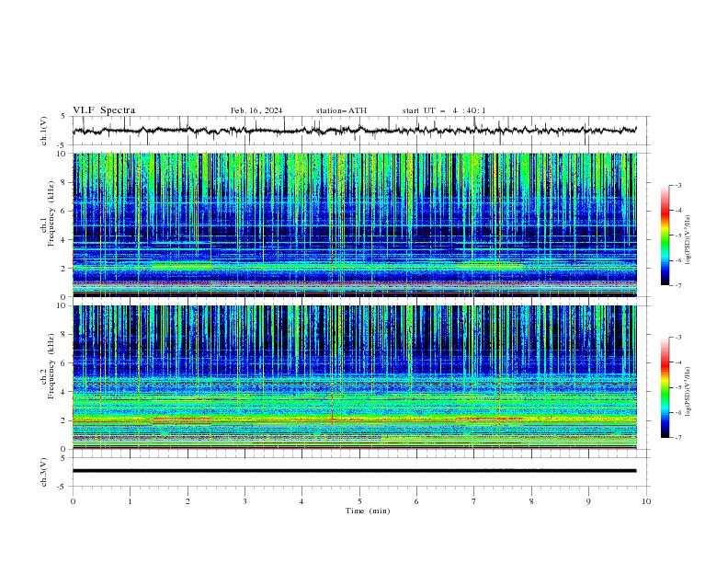728x563 pixels.
Task: Click time axis tick label "10"
Action: [646, 501]
